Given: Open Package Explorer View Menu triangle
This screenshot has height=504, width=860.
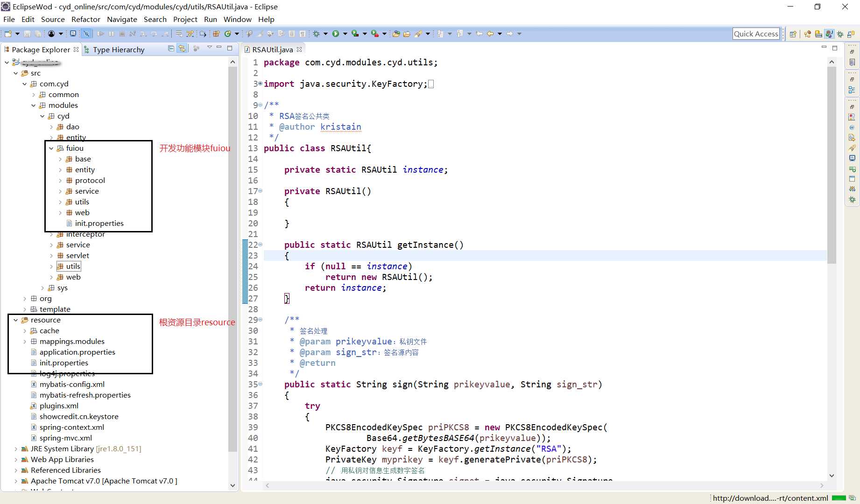Looking at the screenshot, I should [209, 48].
